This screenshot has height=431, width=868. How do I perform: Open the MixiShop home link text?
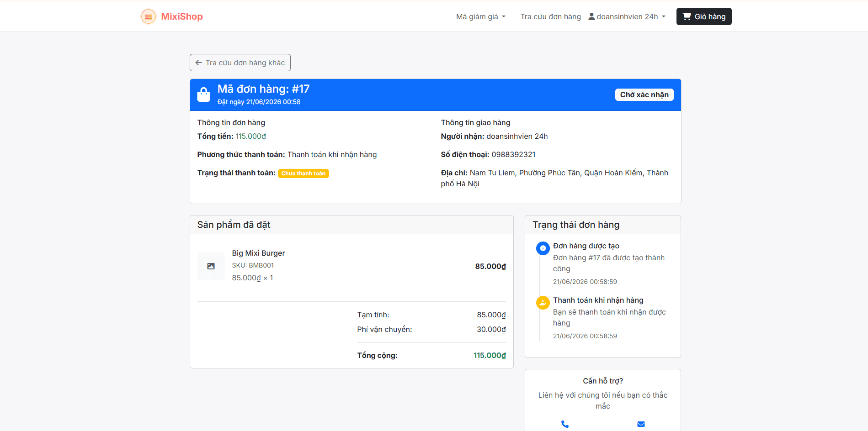182,16
